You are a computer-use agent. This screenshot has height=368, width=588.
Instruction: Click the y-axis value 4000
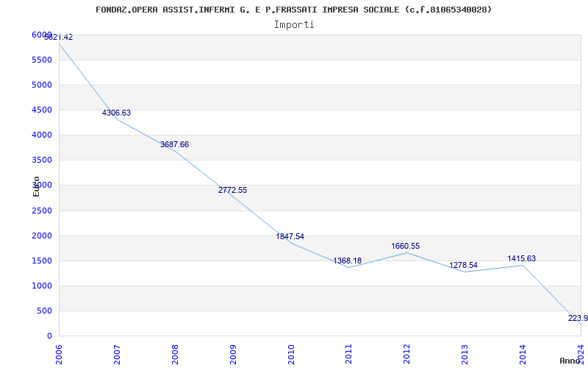click(42, 135)
